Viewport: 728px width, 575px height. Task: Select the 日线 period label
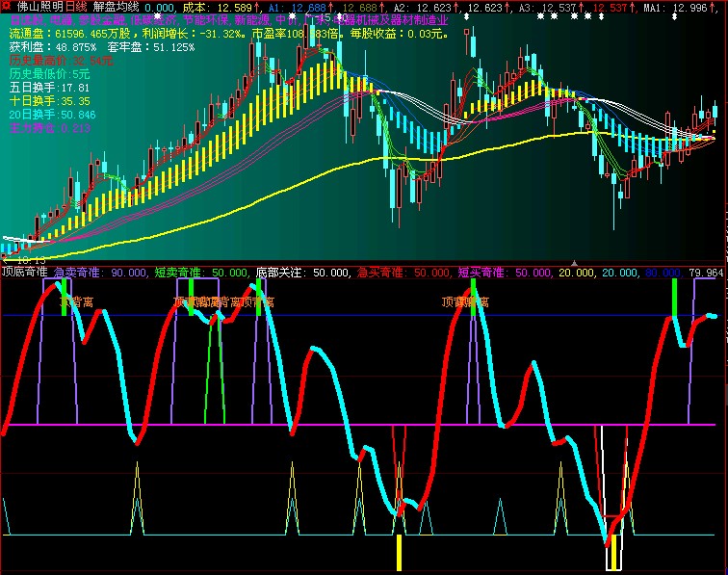tap(75, 7)
